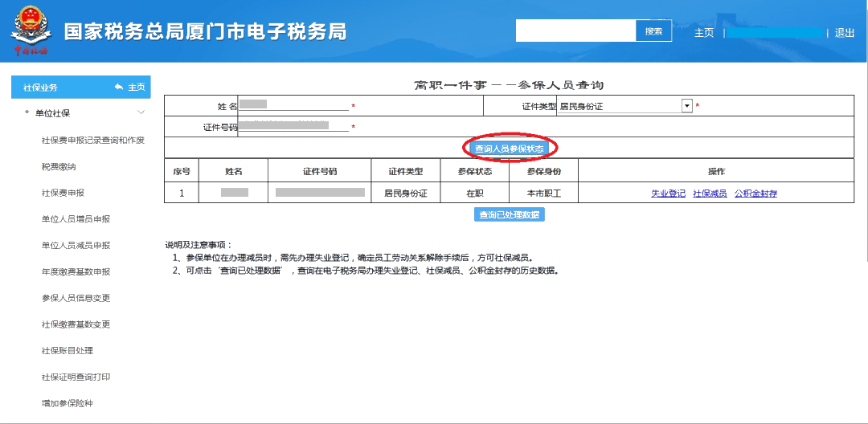Click the 在职 status cell
This screenshot has height=424, width=868.
(x=474, y=194)
